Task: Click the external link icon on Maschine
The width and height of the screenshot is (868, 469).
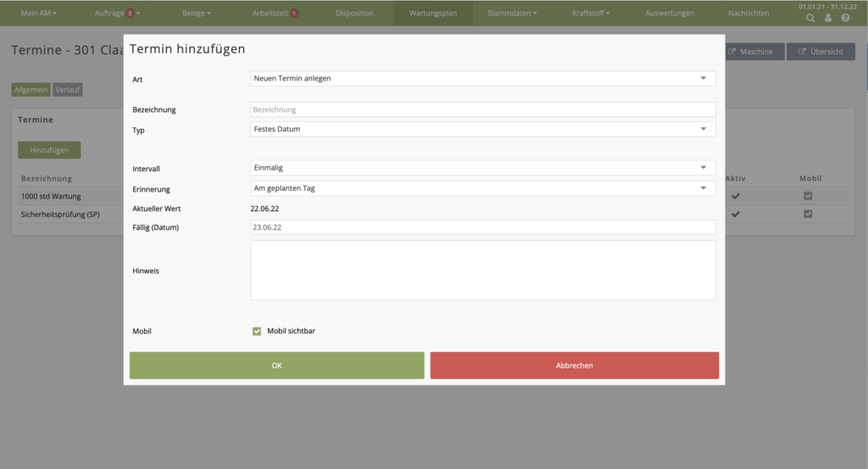Action: tap(732, 52)
